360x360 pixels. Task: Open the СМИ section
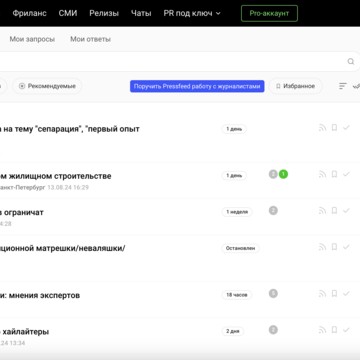(68, 13)
